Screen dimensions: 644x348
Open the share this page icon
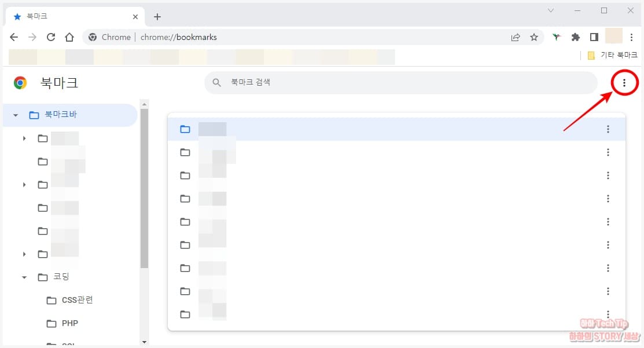516,37
